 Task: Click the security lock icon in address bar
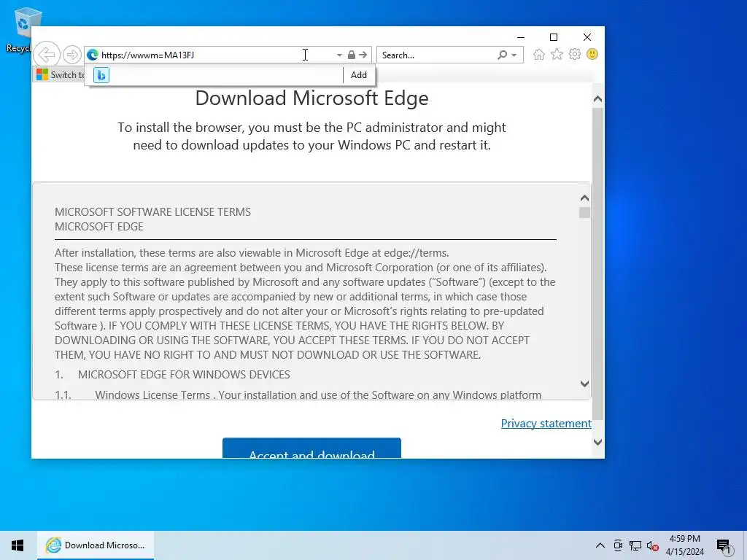351,55
